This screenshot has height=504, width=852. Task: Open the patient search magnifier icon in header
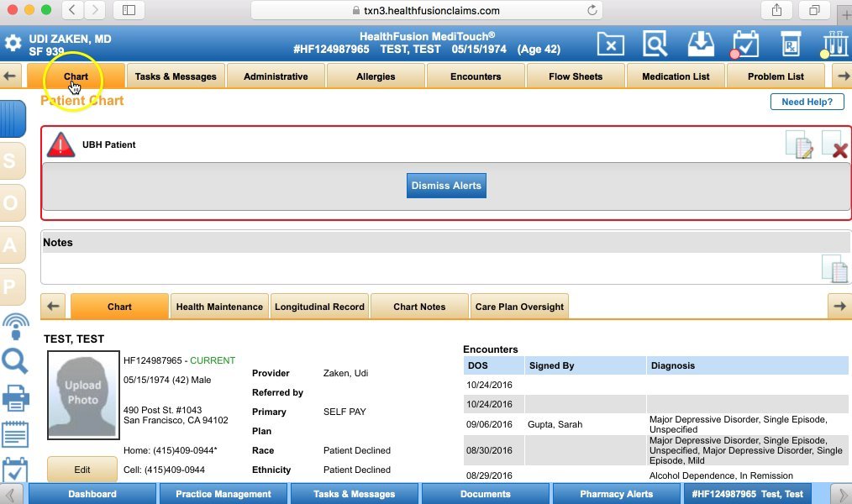655,43
